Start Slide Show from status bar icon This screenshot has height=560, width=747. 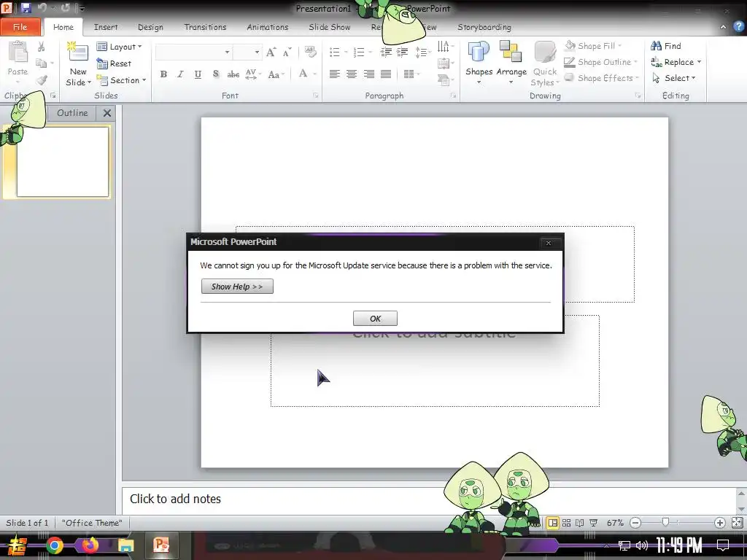(x=594, y=523)
